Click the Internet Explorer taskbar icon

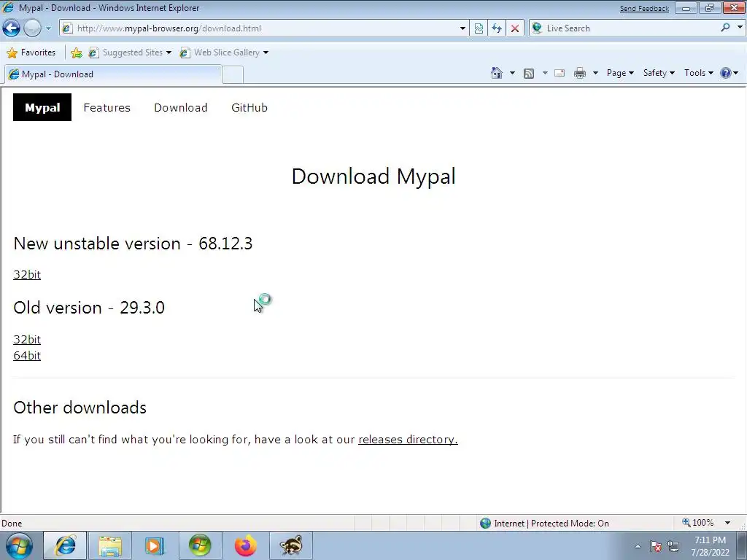tap(65, 545)
